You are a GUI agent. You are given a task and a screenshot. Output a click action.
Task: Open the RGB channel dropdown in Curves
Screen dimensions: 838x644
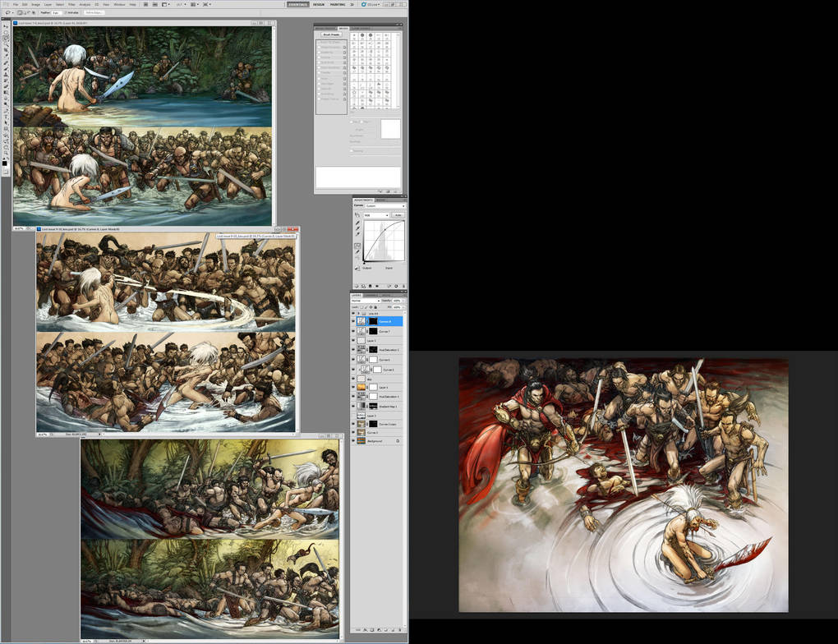(375, 215)
